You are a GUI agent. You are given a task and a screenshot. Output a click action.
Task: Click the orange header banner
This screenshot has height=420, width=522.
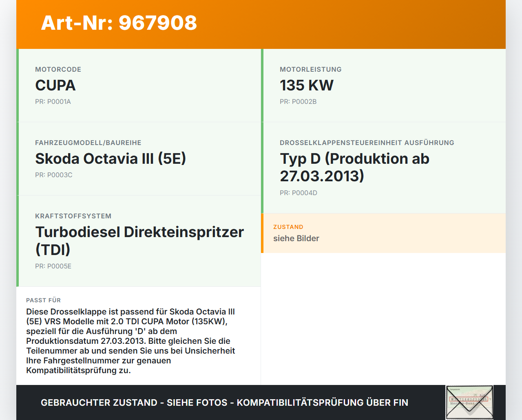click(x=261, y=24)
